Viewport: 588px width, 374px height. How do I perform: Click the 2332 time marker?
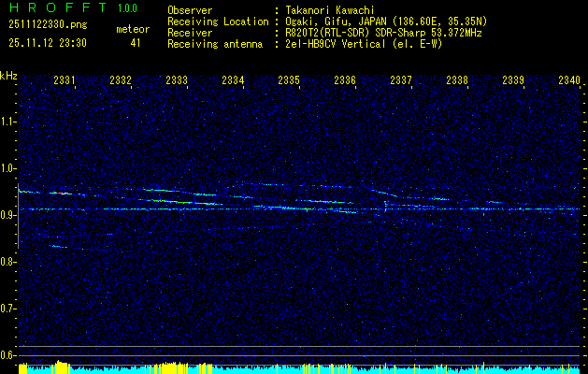tap(121, 80)
